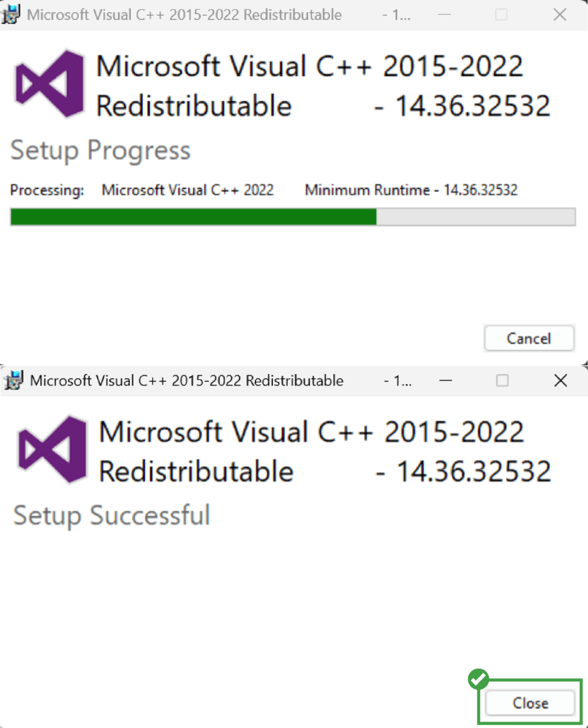Click the "Processing:" label
The width and height of the screenshot is (588, 728).
pyautogui.click(x=47, y=190)
